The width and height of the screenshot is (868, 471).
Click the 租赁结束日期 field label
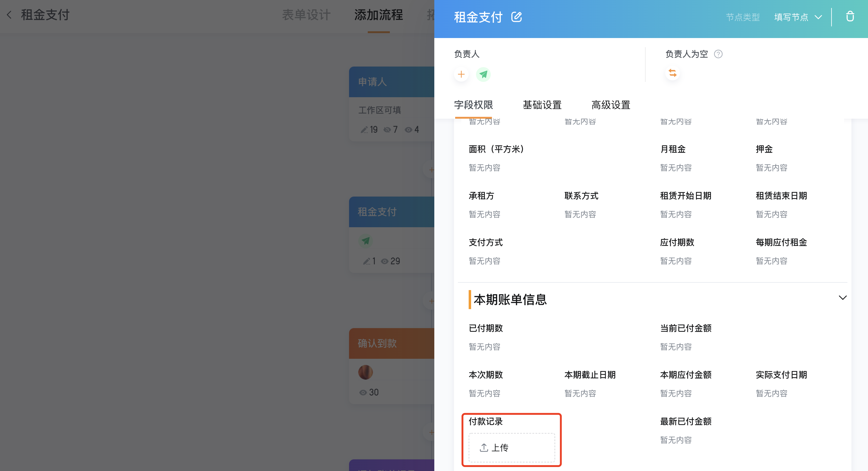[782, 196]
